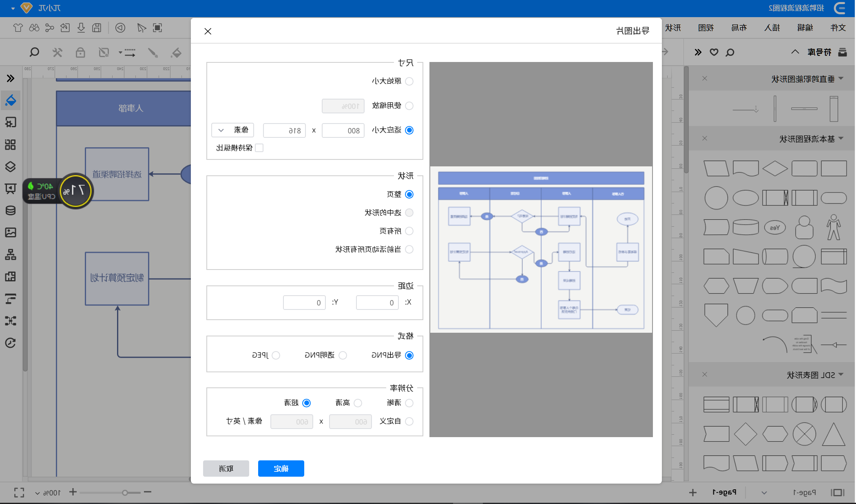
Task: Open the 视图 menu
Action: pos(706,28)
